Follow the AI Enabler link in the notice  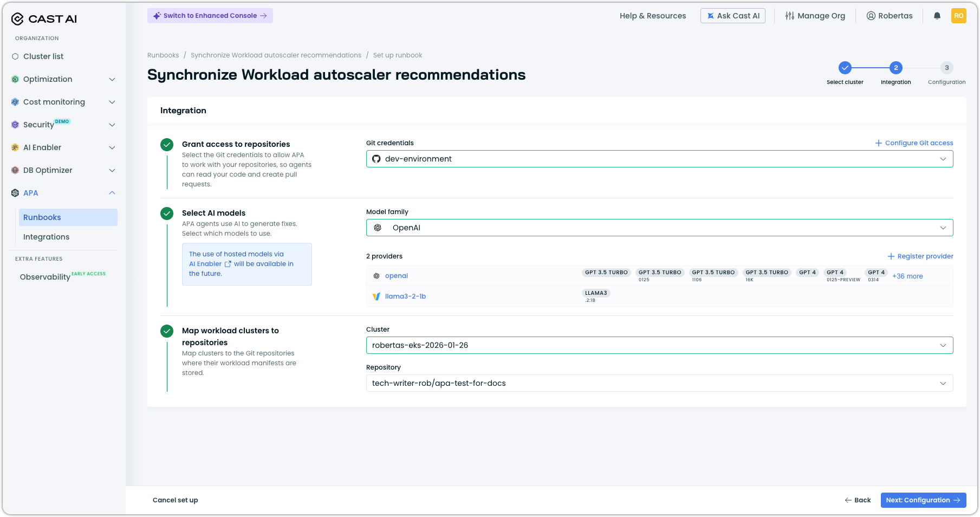point(205,264)
